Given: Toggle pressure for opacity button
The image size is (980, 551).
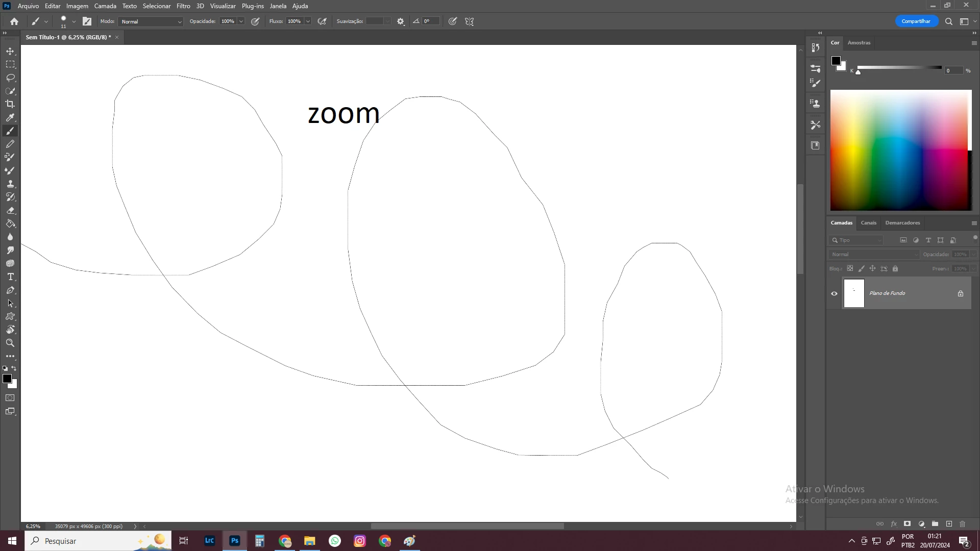Looking at the screenshot, I should 255,21.
